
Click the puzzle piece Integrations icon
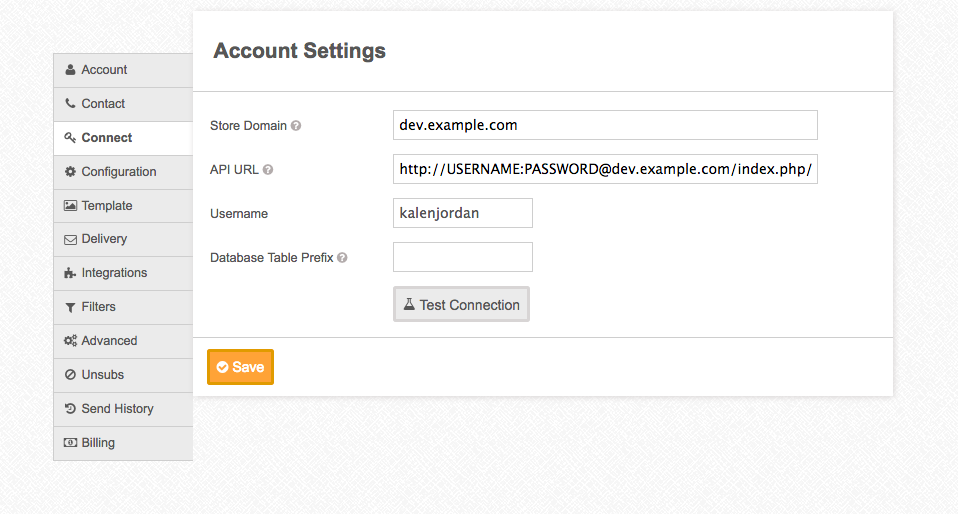pyautogui.click(x=70, y=273)
